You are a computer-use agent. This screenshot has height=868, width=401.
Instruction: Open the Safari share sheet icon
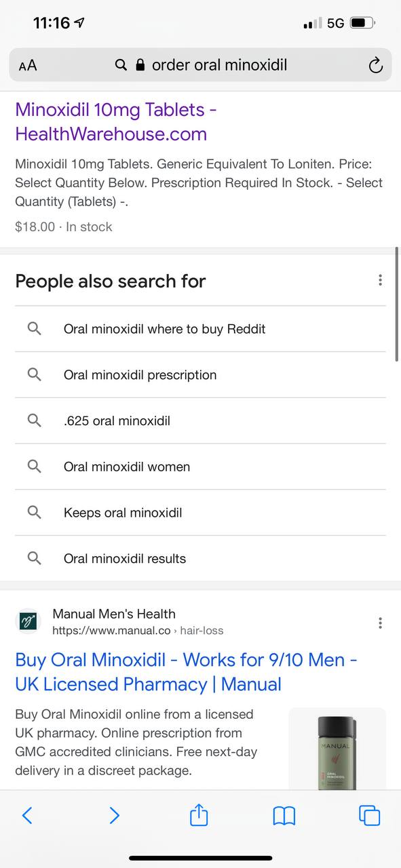click(199, 814)
